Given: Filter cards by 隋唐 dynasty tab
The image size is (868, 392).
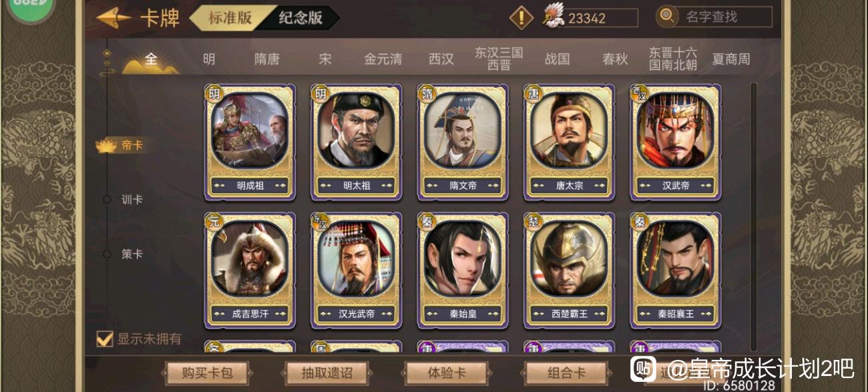Looking at the screenshot, I should tap(267, 59).
